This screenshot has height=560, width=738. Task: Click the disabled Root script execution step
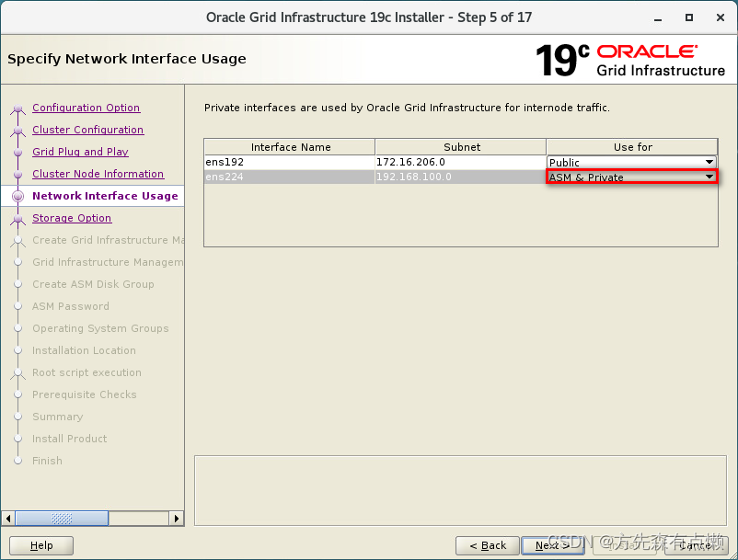click(86, 372)
